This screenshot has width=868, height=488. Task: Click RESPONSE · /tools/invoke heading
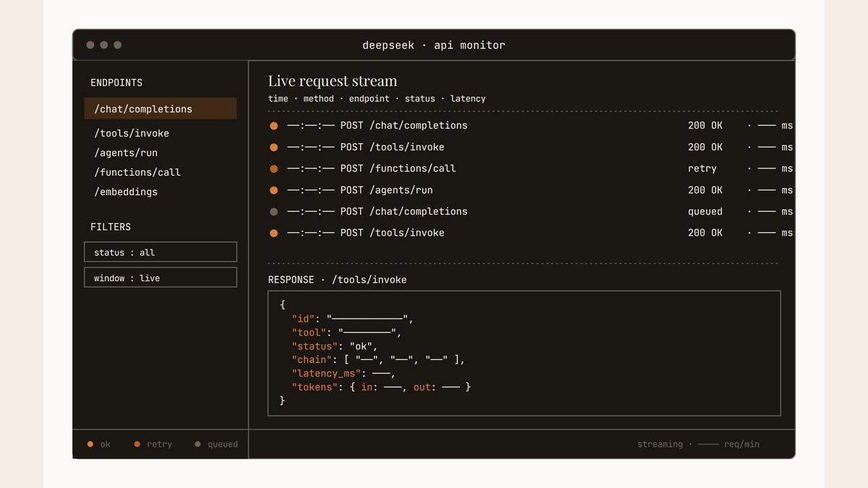coord(338,280)
